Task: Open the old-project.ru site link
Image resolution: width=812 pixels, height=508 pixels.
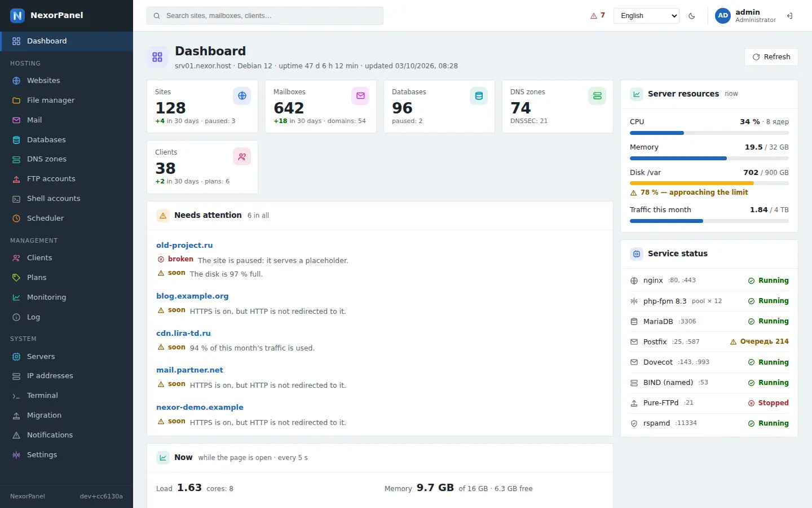Action: click(x=184, y=246)
